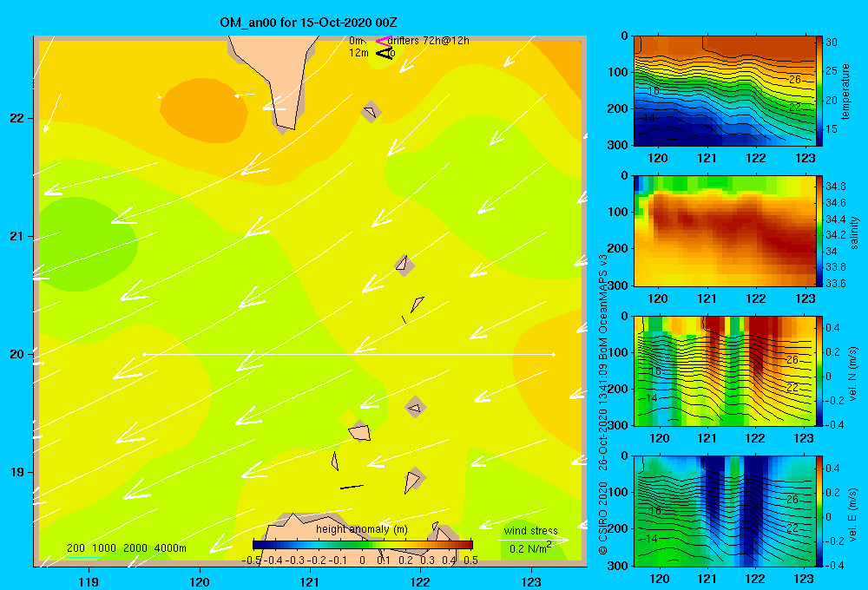Click longitude label 120 on main map
The image size is (868, 590).
(x=200, y=581)
